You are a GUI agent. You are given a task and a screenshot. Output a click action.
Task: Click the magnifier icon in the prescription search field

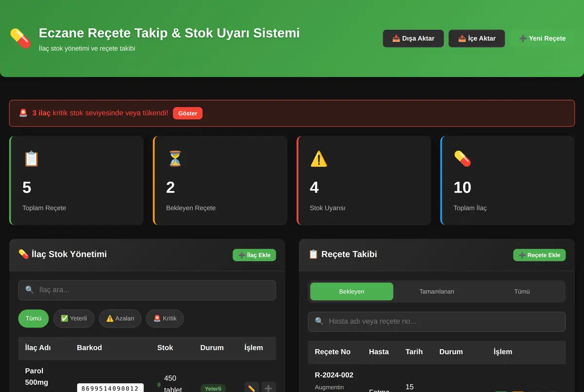[319, 321]
